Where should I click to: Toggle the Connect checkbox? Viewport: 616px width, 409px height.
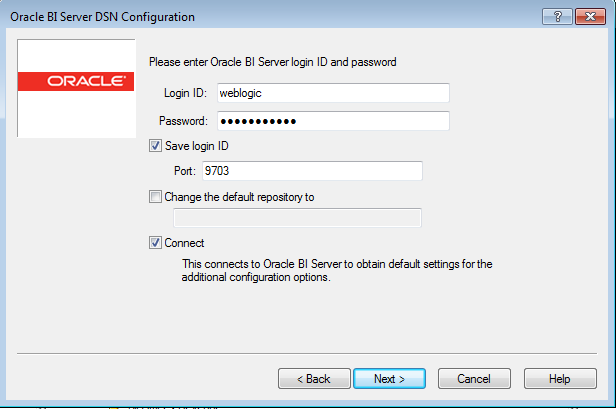pos(155,243)
